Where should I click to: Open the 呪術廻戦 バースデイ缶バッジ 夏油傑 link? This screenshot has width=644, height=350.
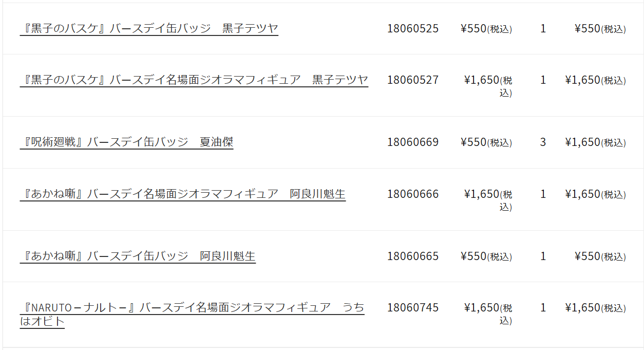point(126,142)
